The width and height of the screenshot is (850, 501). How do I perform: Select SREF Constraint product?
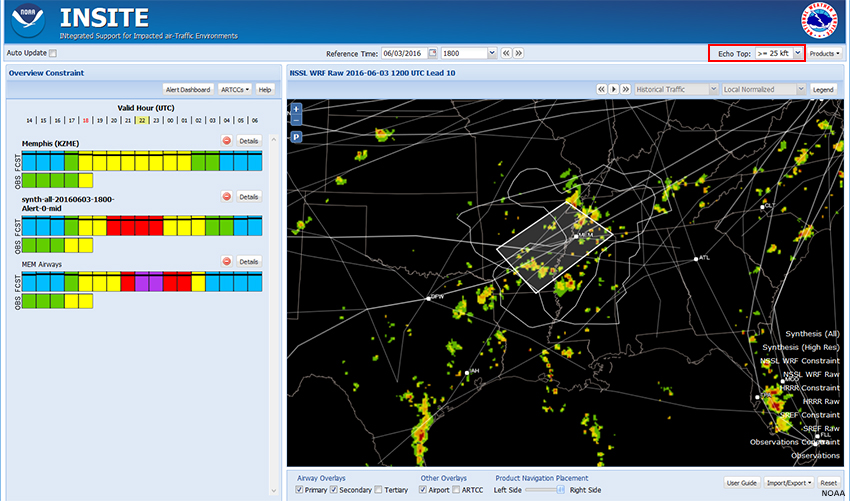(x=809, y=415)
